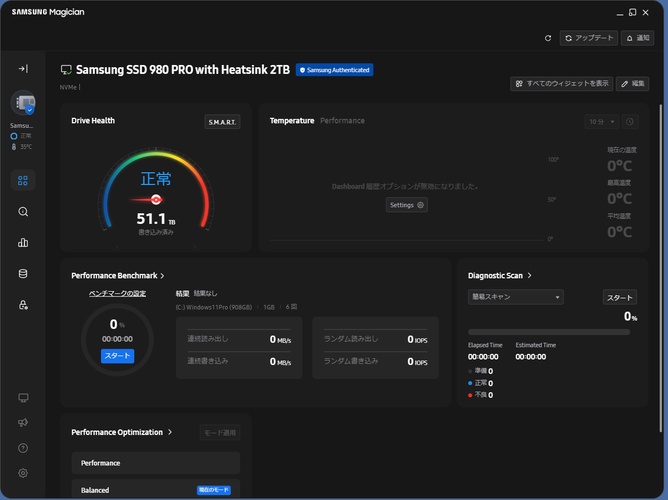Expand the Performance Benchmark section chevron

pos(163,275)
